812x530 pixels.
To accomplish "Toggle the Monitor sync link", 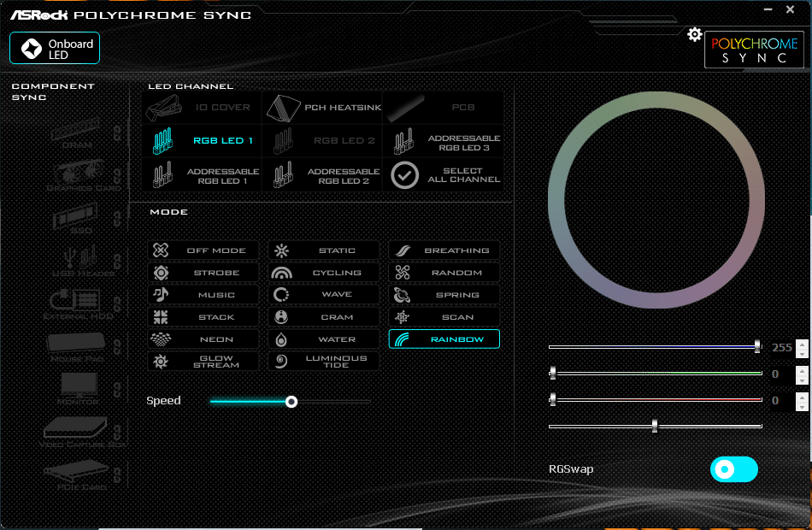I will 118,390.
